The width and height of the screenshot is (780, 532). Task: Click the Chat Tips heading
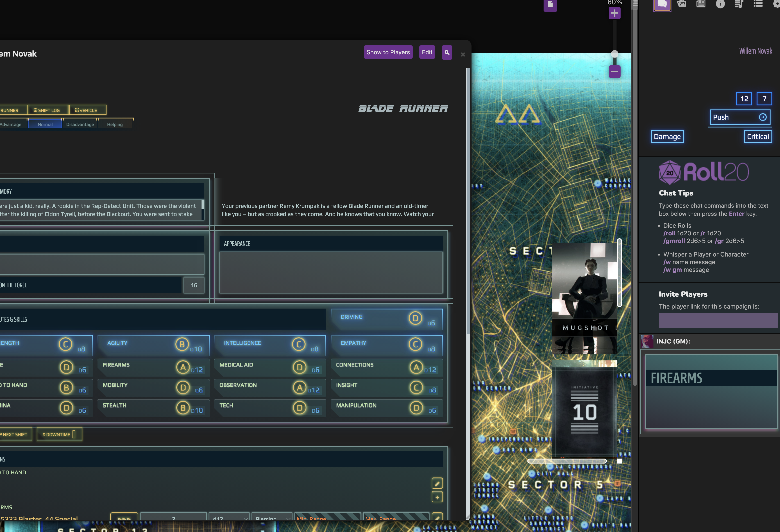tap(676, 193)
